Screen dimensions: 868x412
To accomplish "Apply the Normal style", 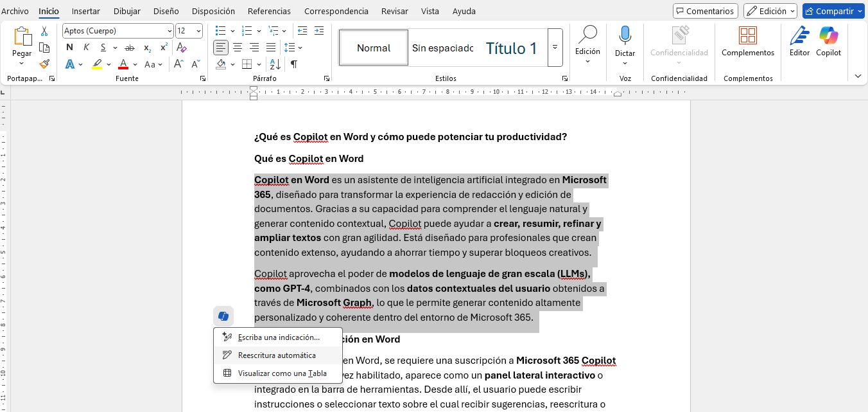I will click(374, 48).
